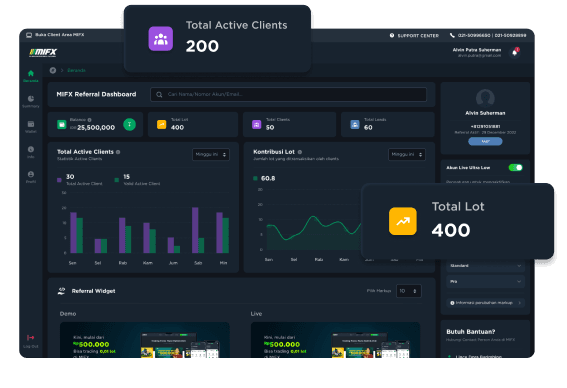Image resolution: width=567 pixels, height=388 pixels.
Task: Click the info icon beside Balance
Action: tap(89, 120)
